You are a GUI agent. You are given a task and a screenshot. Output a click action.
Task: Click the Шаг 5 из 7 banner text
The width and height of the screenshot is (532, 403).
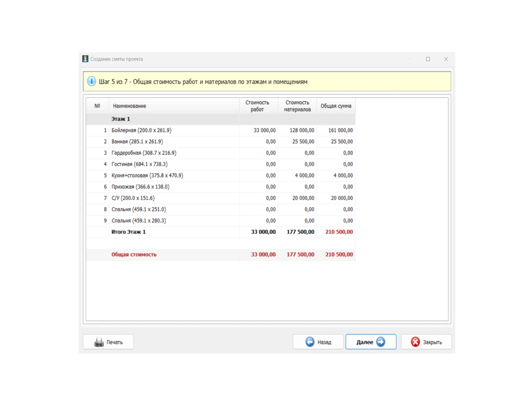[x=203, y=82]
